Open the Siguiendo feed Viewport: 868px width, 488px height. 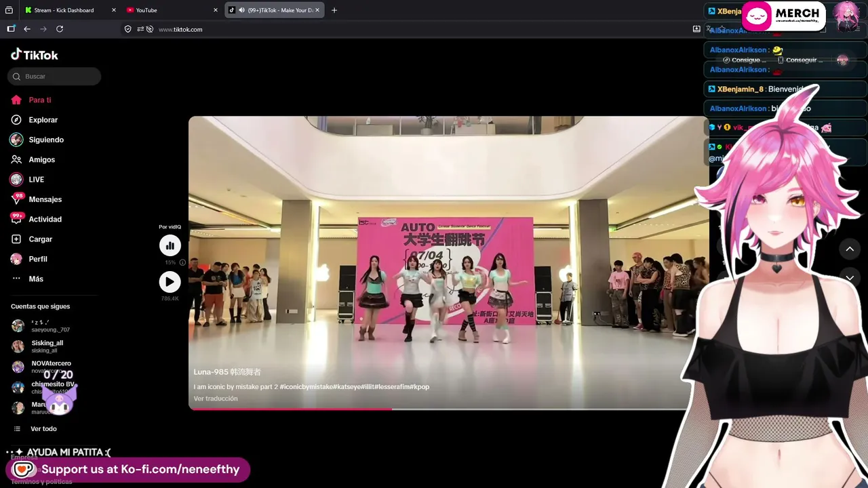pyautogui.click(x=46, y=140)
